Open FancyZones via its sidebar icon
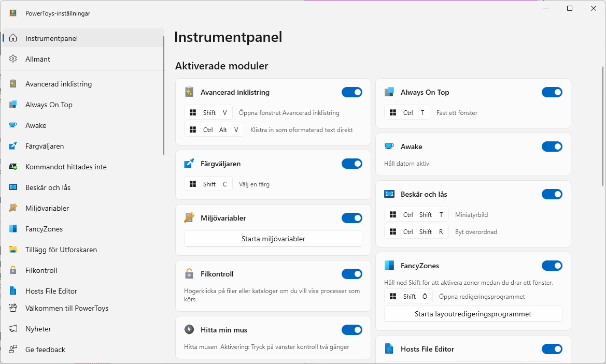This screenshot has width=606, height=364. [13, 229]
